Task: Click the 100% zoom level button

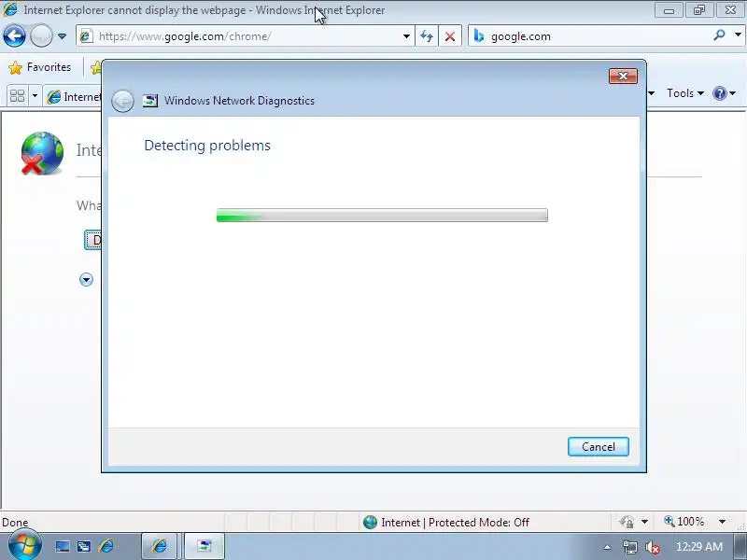Action: (x=684, y=522)
